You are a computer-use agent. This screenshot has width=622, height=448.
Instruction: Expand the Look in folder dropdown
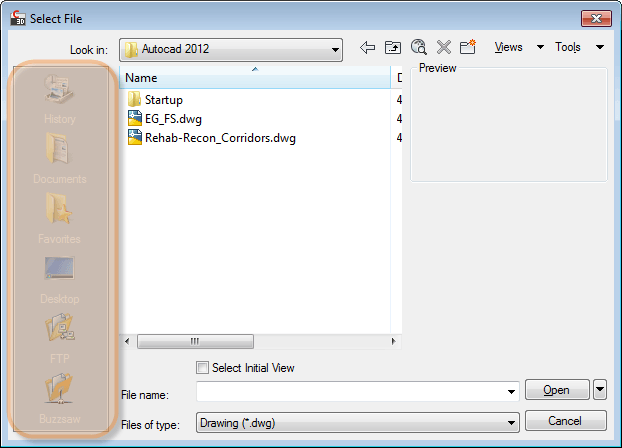[x=335, y=50]
